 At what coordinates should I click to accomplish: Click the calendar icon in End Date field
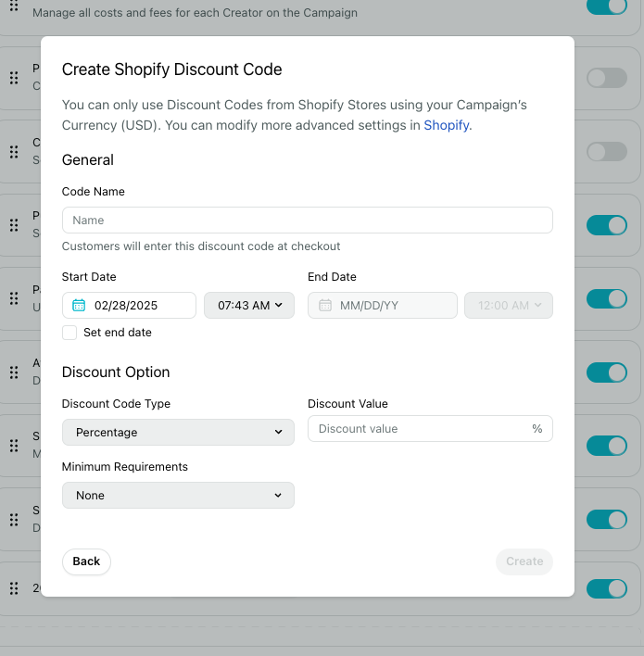[325, 306]
